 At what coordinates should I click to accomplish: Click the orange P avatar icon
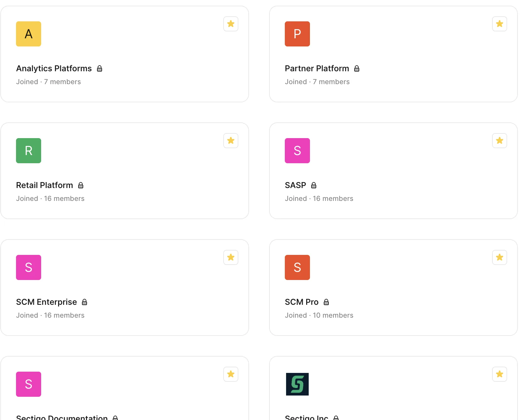click(297, 34)
